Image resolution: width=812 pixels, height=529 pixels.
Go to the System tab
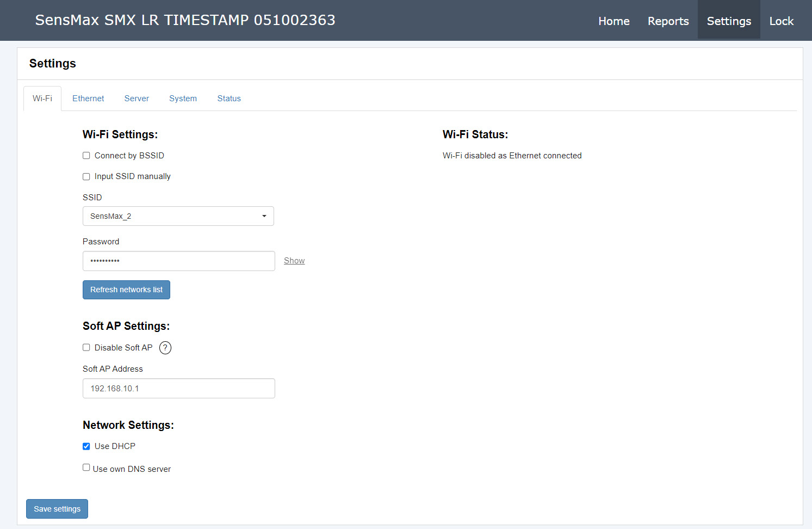click(183, 99)
